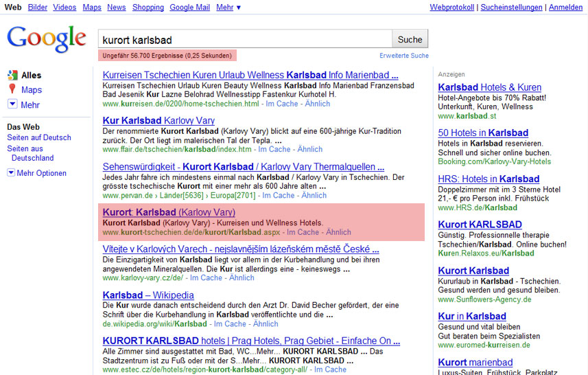
Task: Expand the Mehr Optionen arrow
Action: (x=11, y=172)
